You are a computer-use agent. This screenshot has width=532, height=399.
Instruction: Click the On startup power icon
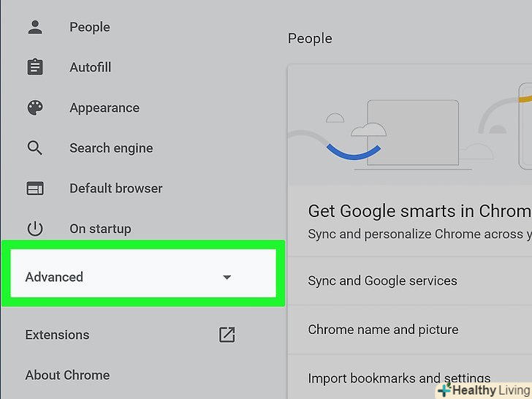tap(35, 229)
